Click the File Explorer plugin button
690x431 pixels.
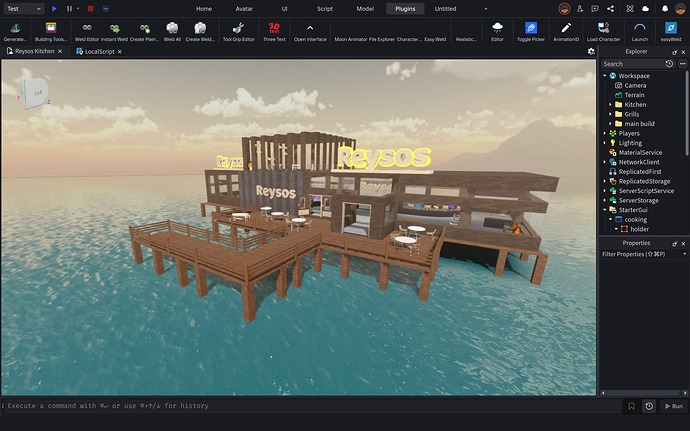click(x=382, y=39)
